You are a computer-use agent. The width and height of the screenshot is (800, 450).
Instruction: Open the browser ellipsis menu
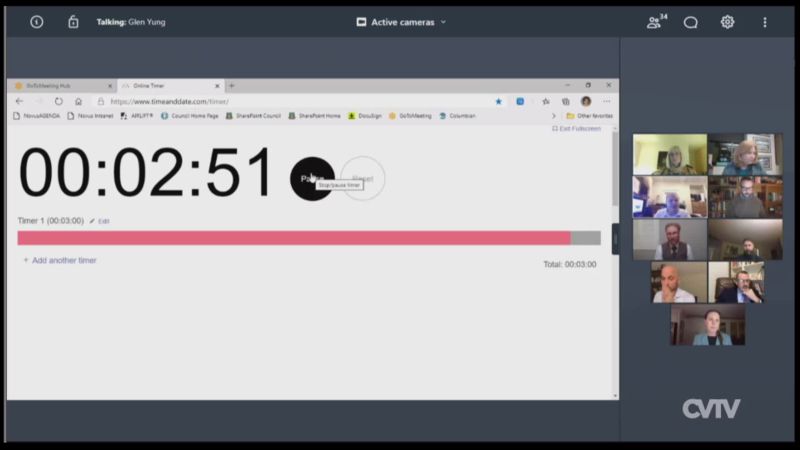tap(606, 102)
